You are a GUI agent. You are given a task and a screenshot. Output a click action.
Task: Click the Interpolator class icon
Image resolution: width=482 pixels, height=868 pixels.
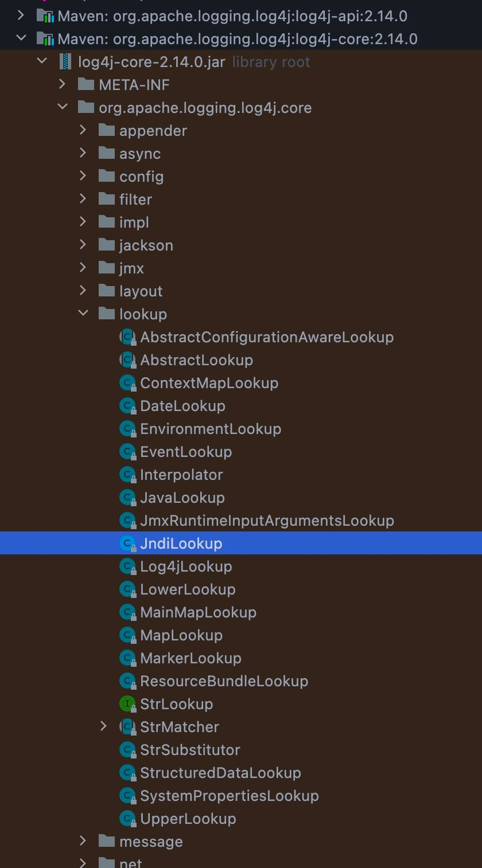point(127,475)
